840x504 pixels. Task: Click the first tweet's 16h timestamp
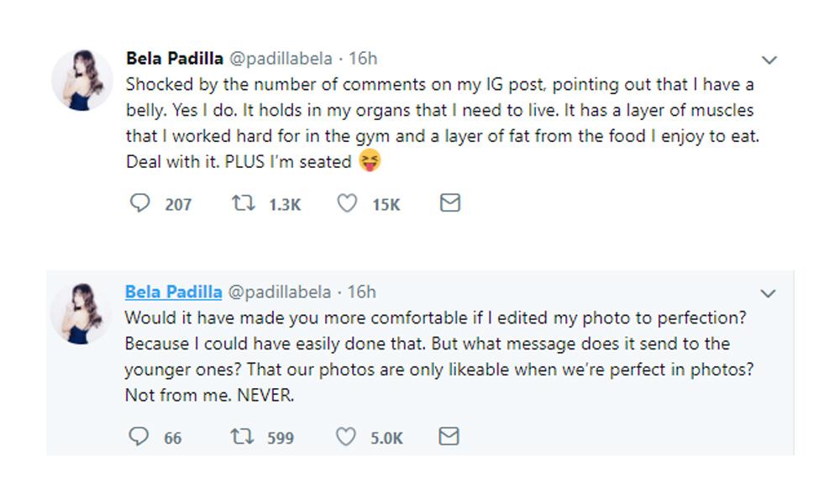363,59
